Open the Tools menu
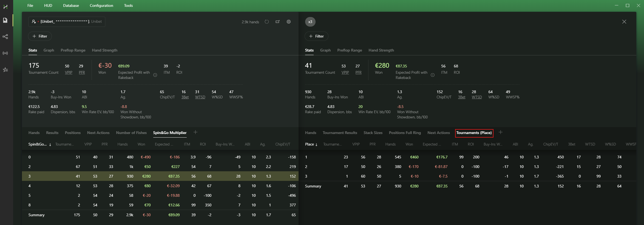This screenshot has height=225, width=644. [128, 5]
